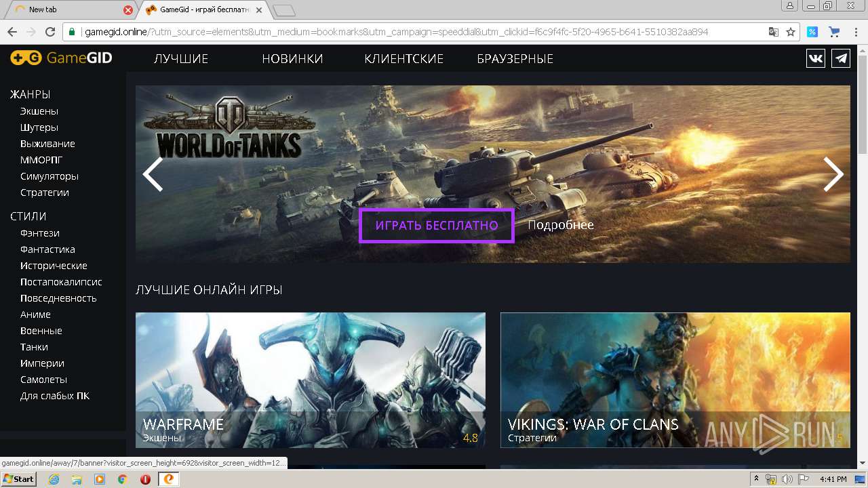Open the КЛИЕНТСКИЕ menu
Screen dimensions: 868x488
click(403, 59)
